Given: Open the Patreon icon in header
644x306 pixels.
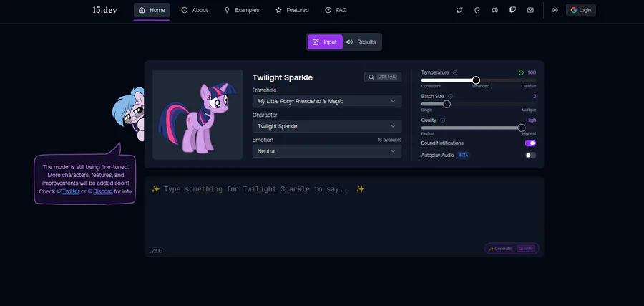Looking at the screenshot, I should coord(477,10).
